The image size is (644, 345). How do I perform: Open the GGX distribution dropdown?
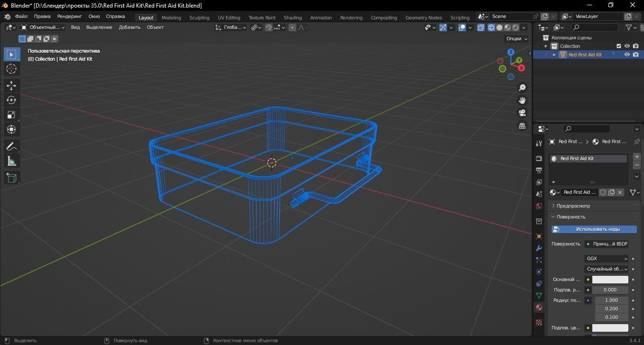pos(607,259)
